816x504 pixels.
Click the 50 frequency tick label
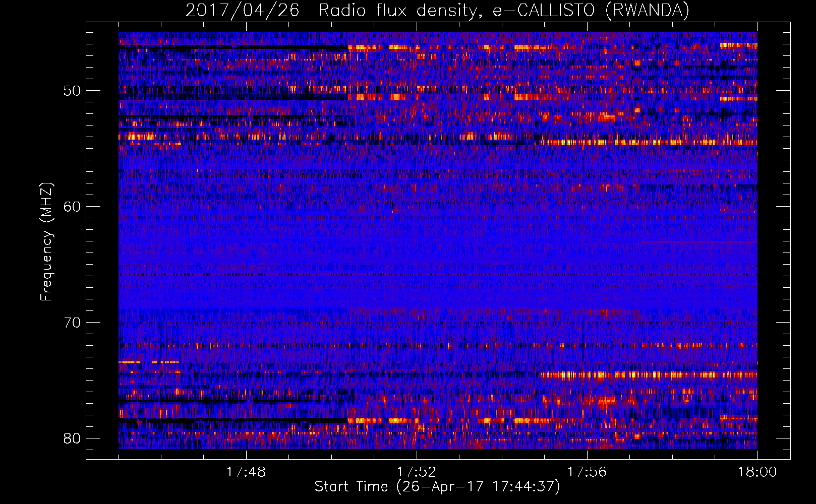pos(72,91)
